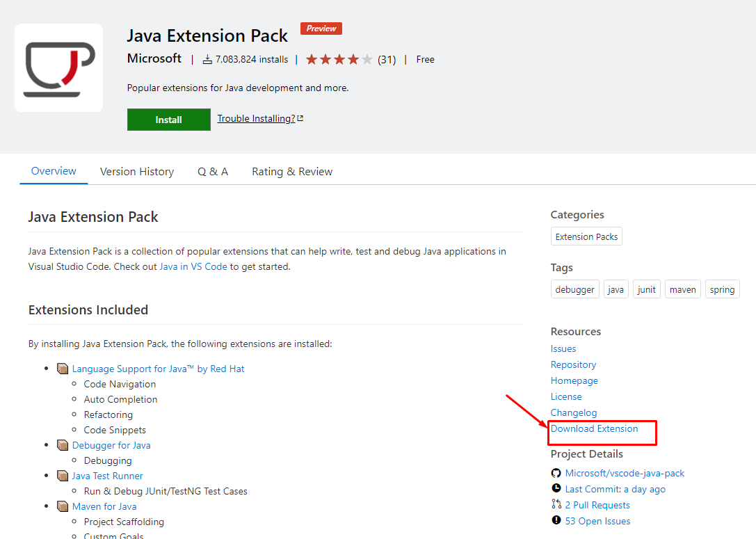Screen dimensions: 756x539
Task: Click the Java Extension Pack coffee cup logo
Action: (x=58, y=68)
